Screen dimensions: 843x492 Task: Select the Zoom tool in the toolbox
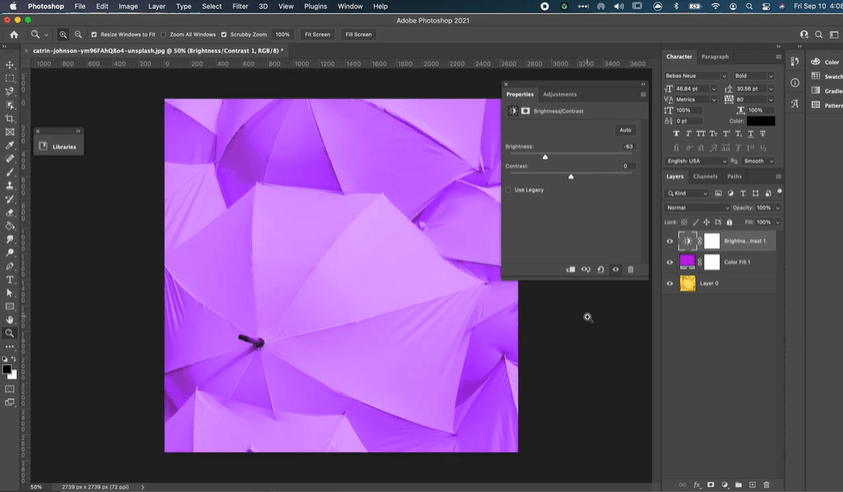pyautogui.click(x=10, y=333)
